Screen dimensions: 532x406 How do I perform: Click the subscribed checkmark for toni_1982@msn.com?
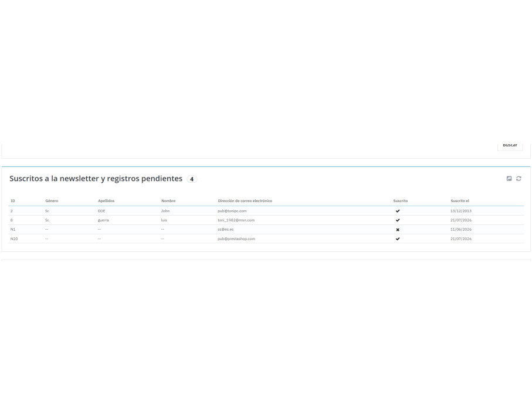(x=398, y=220)
